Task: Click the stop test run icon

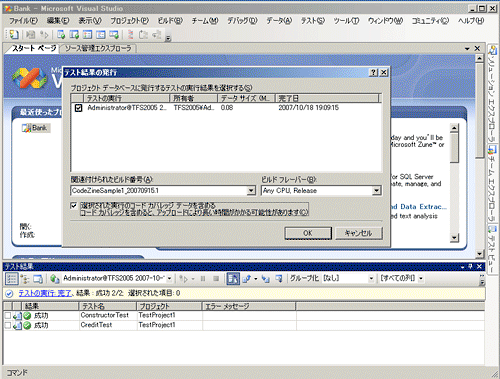Action: click(x=216, y=278)
